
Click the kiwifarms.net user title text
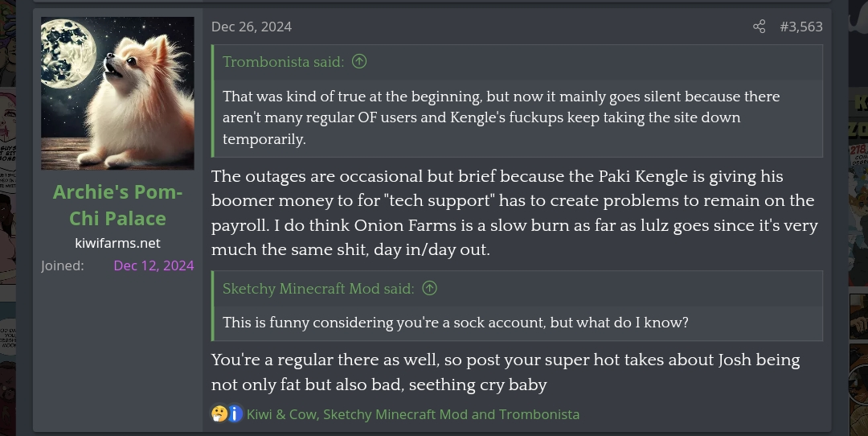pos(117,243)
